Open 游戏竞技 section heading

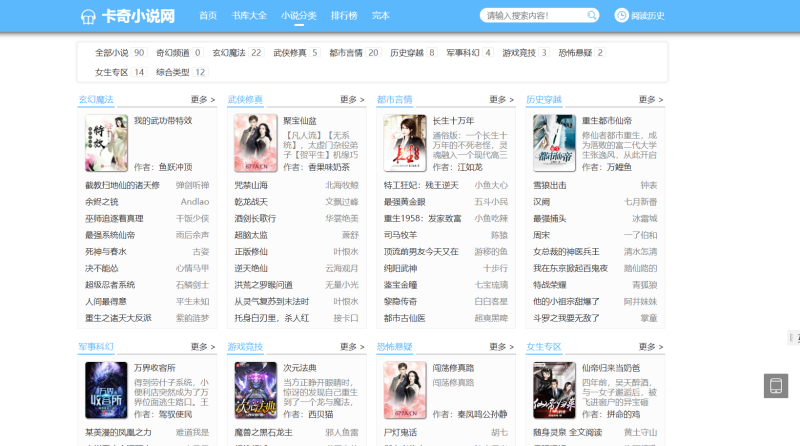[245, 346]
